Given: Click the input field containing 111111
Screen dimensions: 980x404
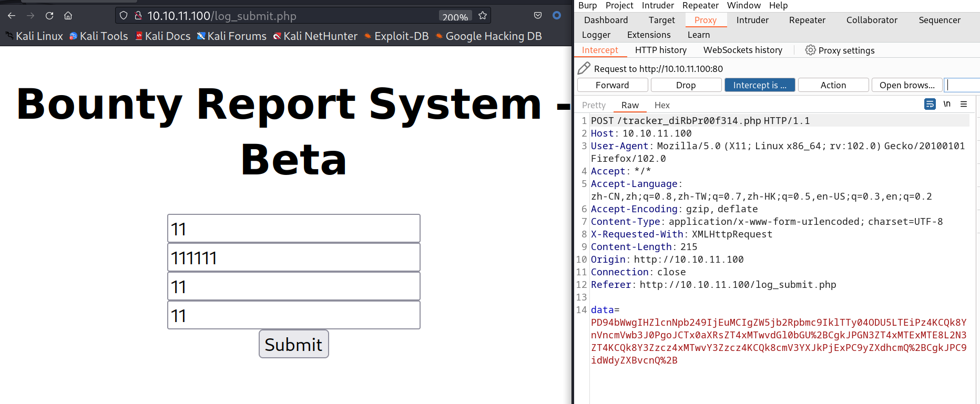Looking at the screenshot, I should 293,257.
